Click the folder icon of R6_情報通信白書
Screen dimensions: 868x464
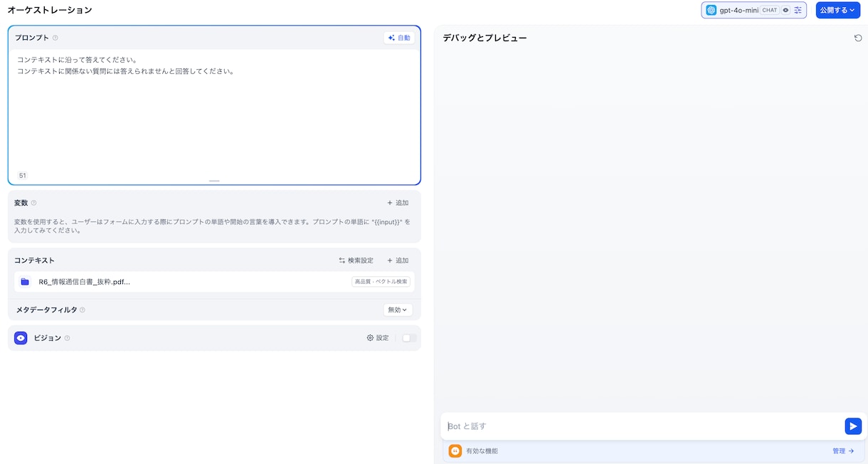pyautogui.click(x=25, y=282)
